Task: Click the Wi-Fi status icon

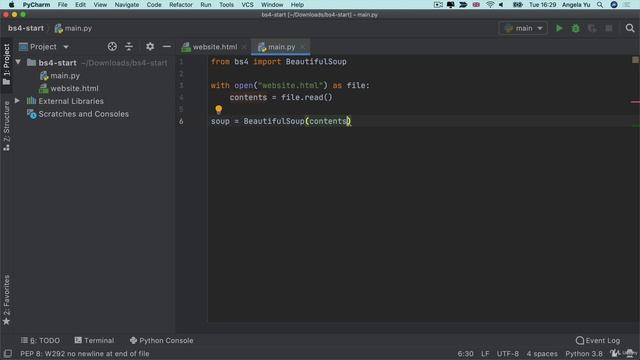Action: [490, 4]
